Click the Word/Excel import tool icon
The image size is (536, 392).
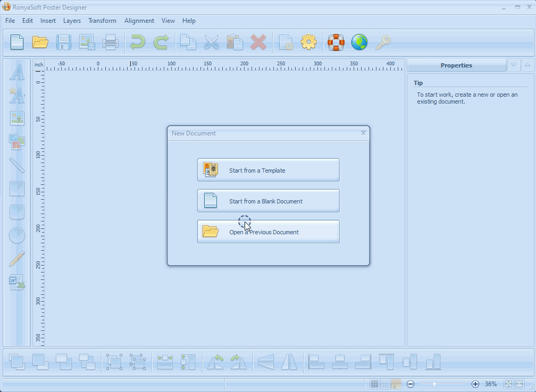[17, 282]
